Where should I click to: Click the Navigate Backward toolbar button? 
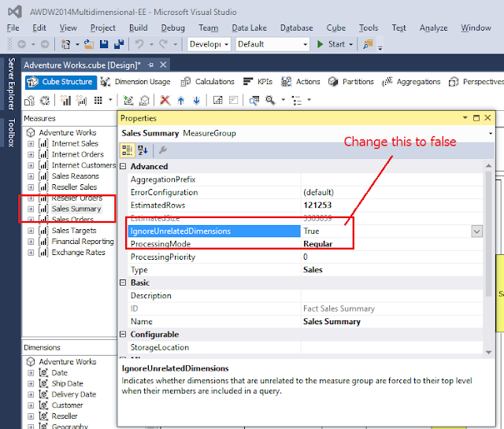[x=21, y=44]
